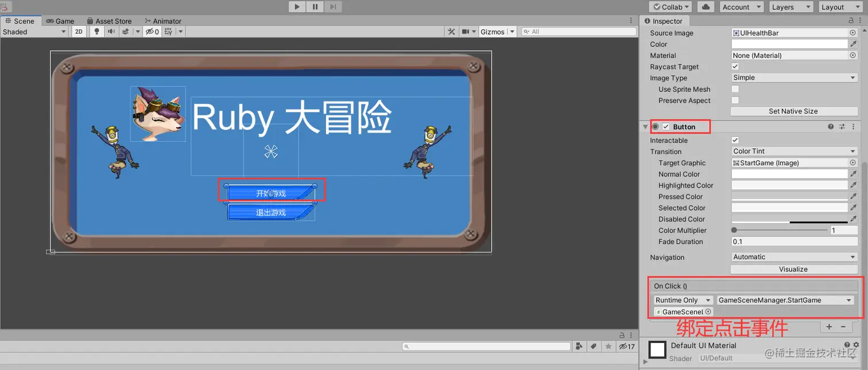868x370 pixels.
Task: Open the Button component help icon
Action: click(x=831, y=127)
